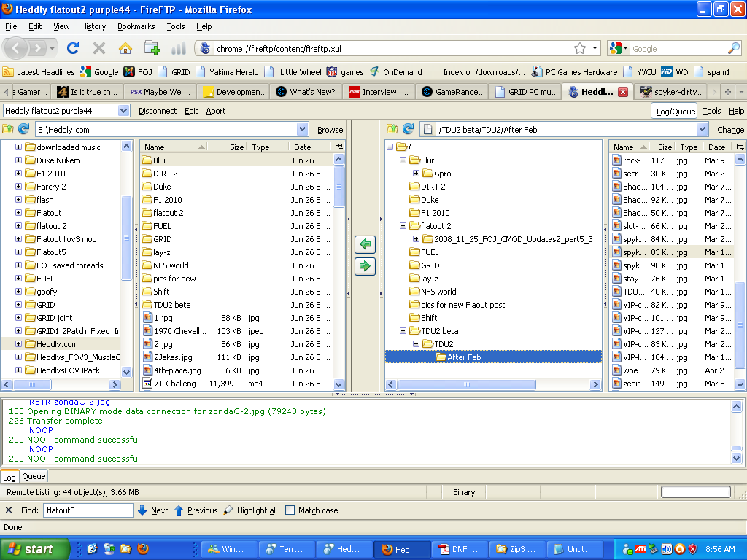Switch to the Log tab
747x560 pixels.
(x=9, y=477)
